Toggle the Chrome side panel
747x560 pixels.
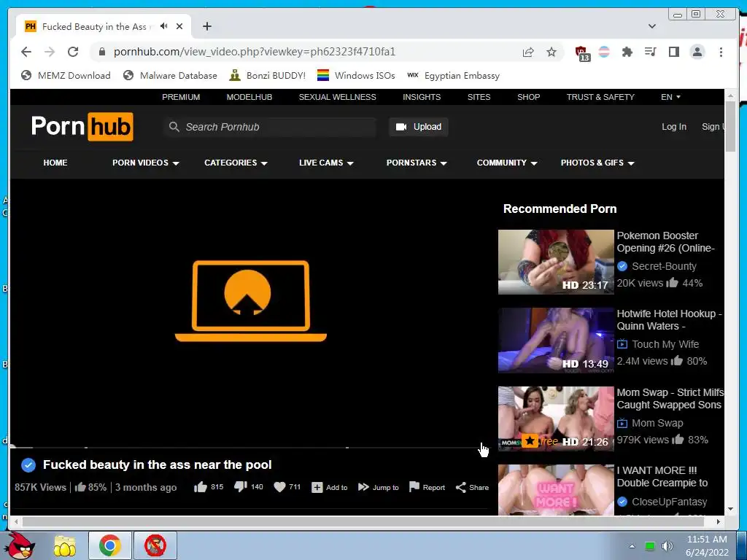click(673, 52)
